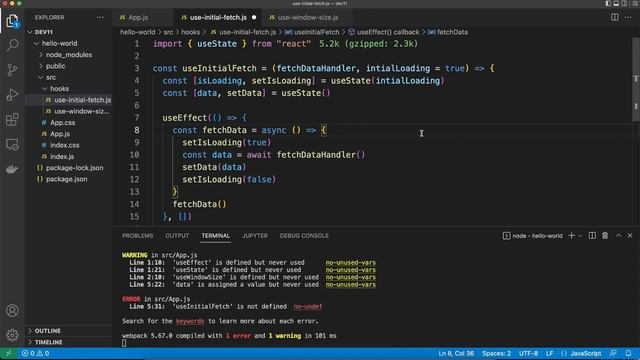Expand the TIMELINE section
Screen dimensions: 640x360
pos(48,342)
